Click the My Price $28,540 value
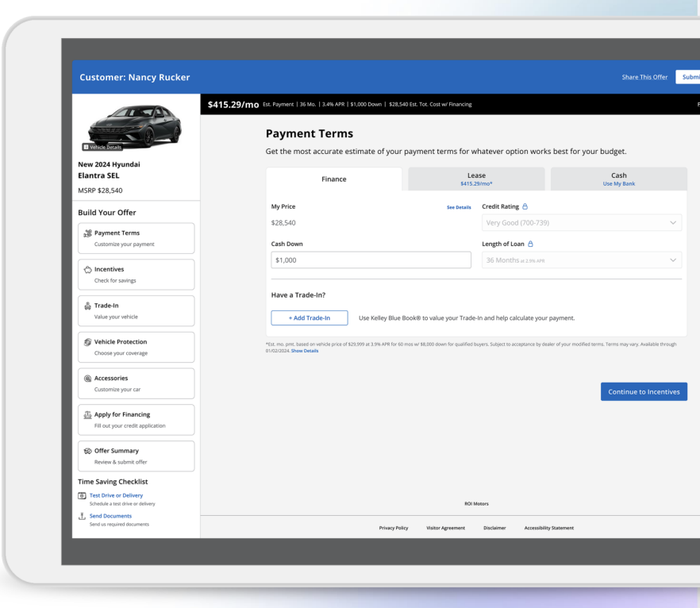The image size is (700, 608). point(283,223)
